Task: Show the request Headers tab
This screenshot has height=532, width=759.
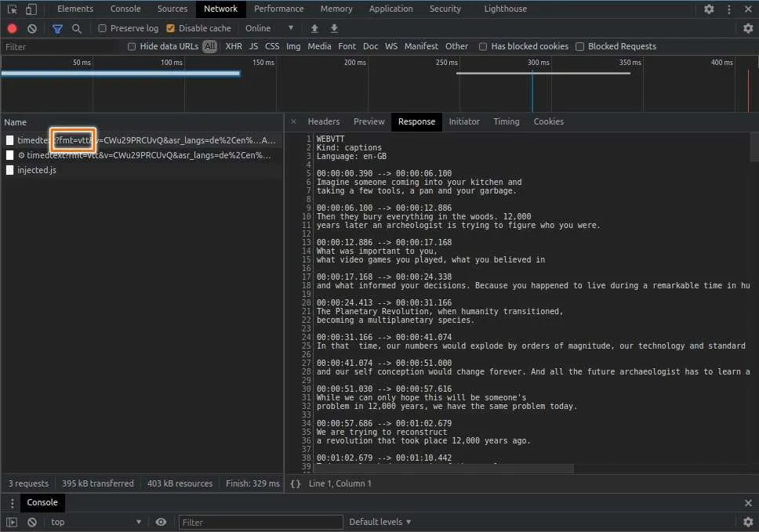Action: click(324, 121)
